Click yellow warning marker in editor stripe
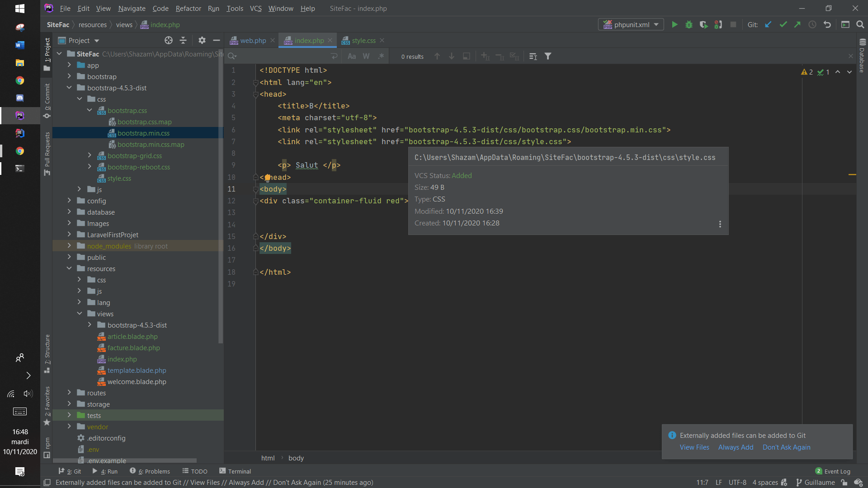The image size is (868, 488). [x=852, y=174]
